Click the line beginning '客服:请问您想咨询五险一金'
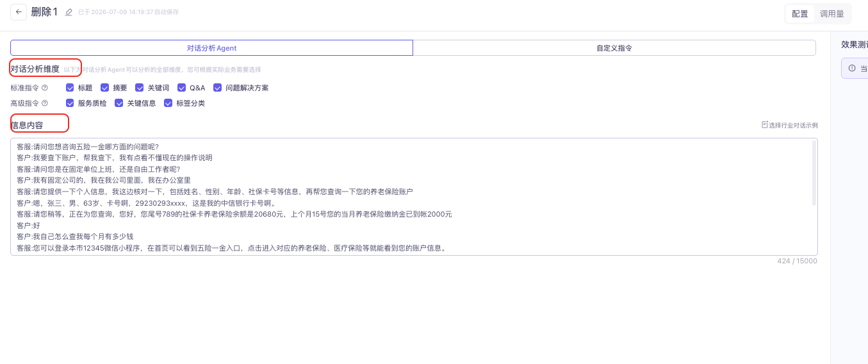This screenshot has height=364, width=868. (88, 147)
